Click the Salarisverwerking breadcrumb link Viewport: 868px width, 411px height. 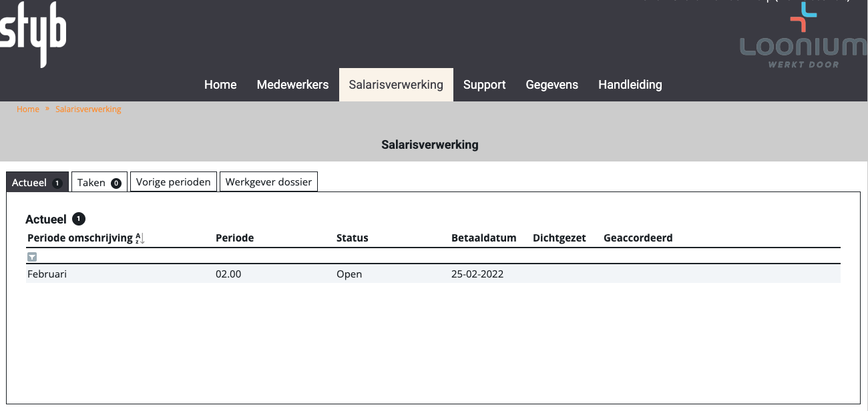[88, 109]
